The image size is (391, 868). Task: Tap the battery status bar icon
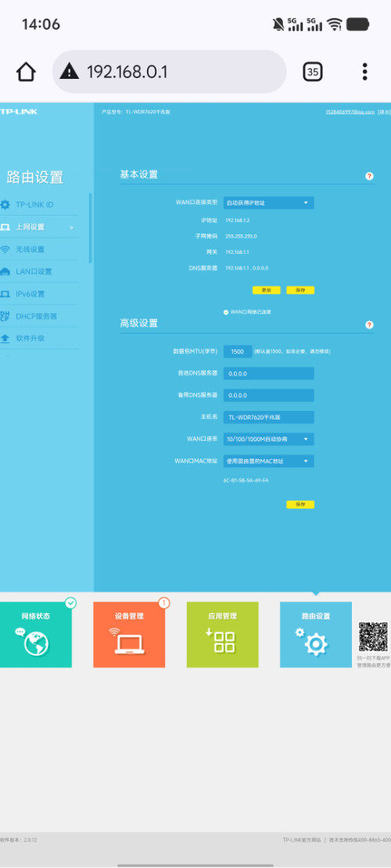358,23
